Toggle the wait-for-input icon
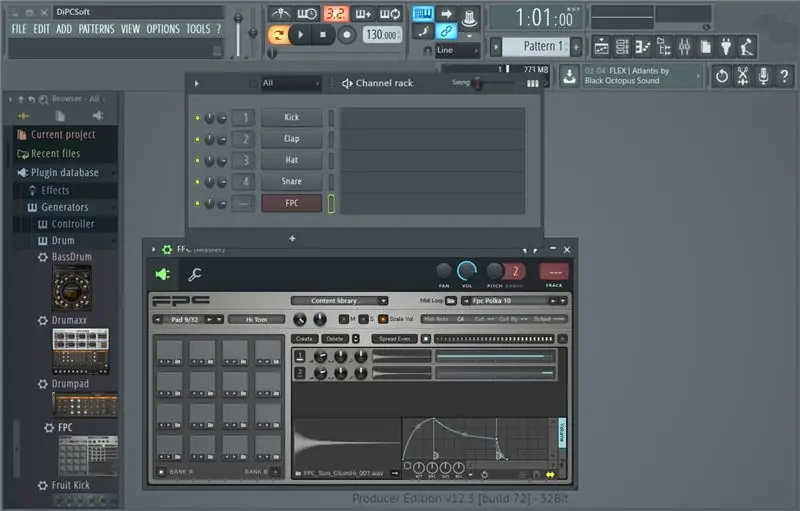 tap(308, 14)
